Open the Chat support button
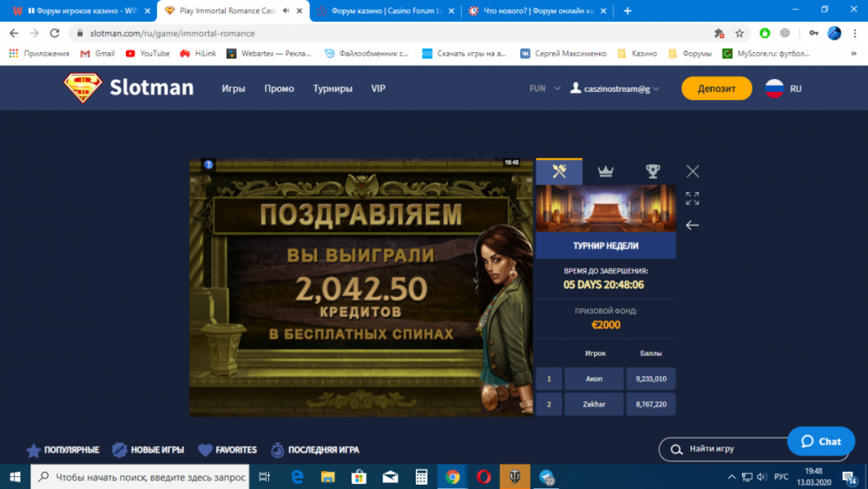The width and height of the screenshot is (868, 489). point(820,441)
